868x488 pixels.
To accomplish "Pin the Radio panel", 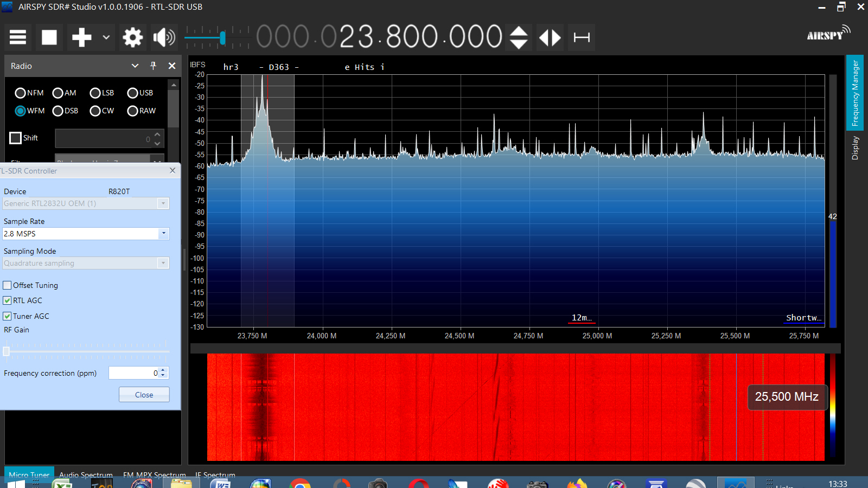I will [x=153, y=66].
